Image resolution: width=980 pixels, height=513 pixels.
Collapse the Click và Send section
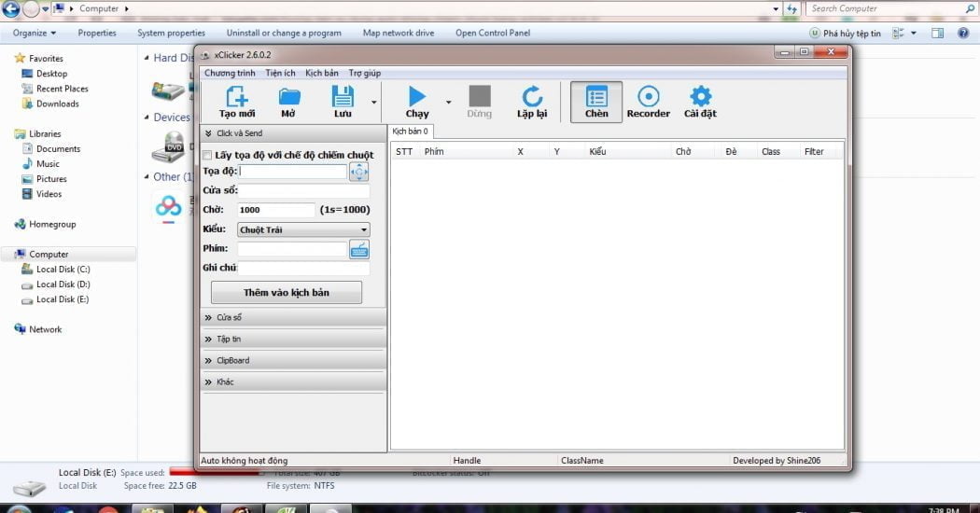pos(293,133)
